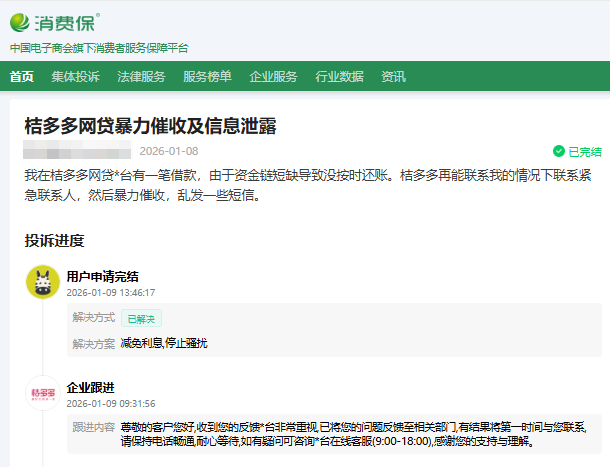Image resolution: width=610 pixels, height=467 pixels.
Task: Select 服务榜单 in the nav bar
Action: coord(207,77)
